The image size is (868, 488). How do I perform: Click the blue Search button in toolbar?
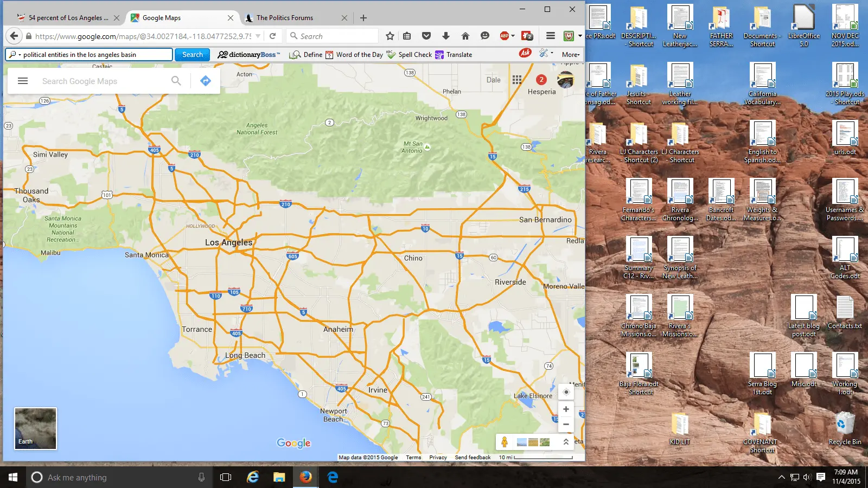(192, 55)
